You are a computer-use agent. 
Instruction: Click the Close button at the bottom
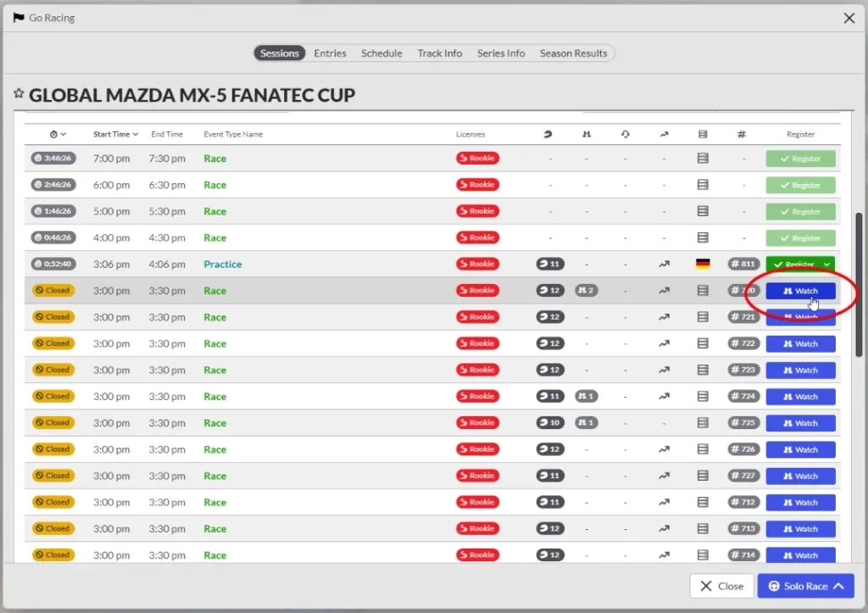(721, 586)
